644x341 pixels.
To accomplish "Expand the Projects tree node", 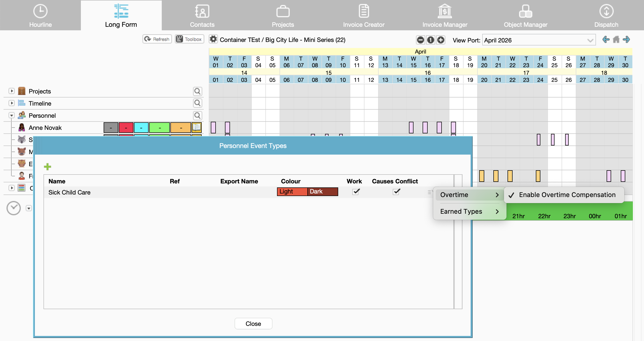I will pos(12,91).
